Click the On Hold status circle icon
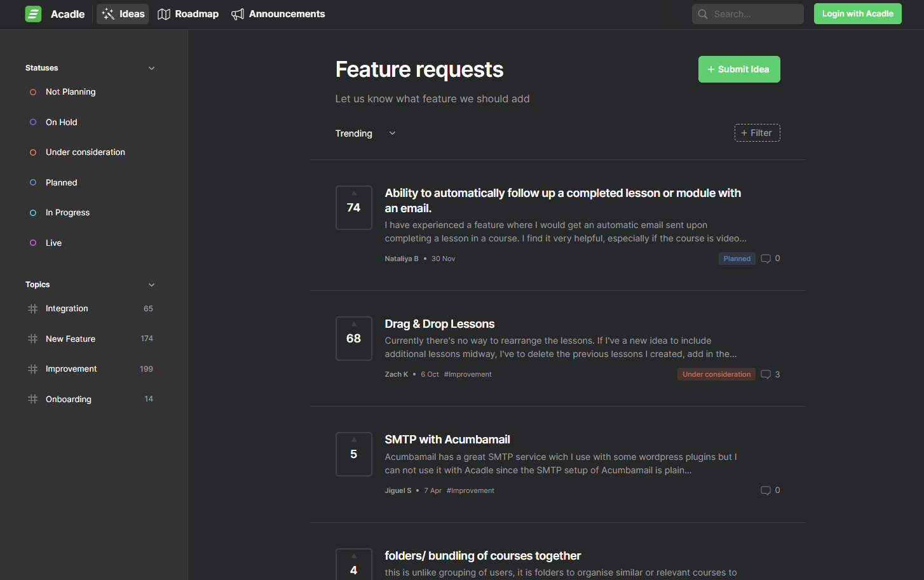Viewport: 924px width, 580px height. 33,122
